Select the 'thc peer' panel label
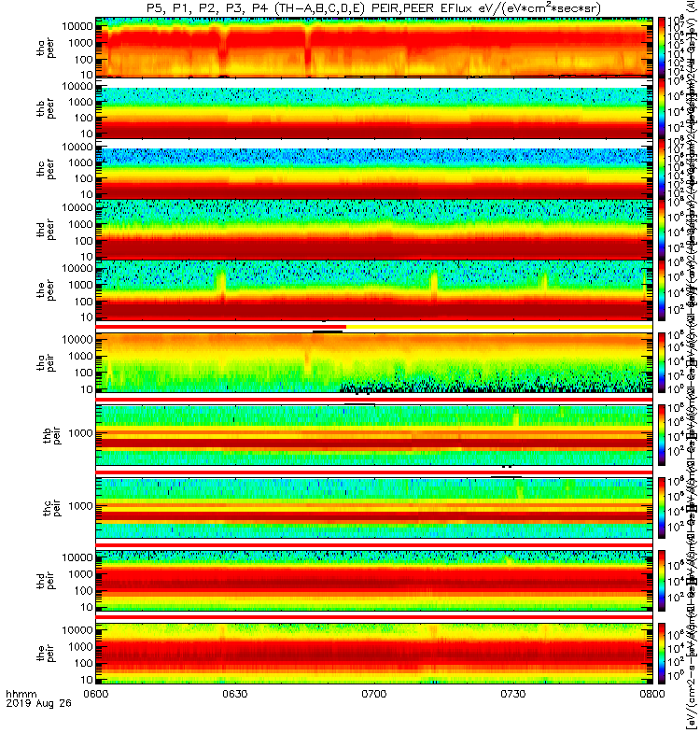The width and height of the screenshot is (700, 747). coord(46,169)
